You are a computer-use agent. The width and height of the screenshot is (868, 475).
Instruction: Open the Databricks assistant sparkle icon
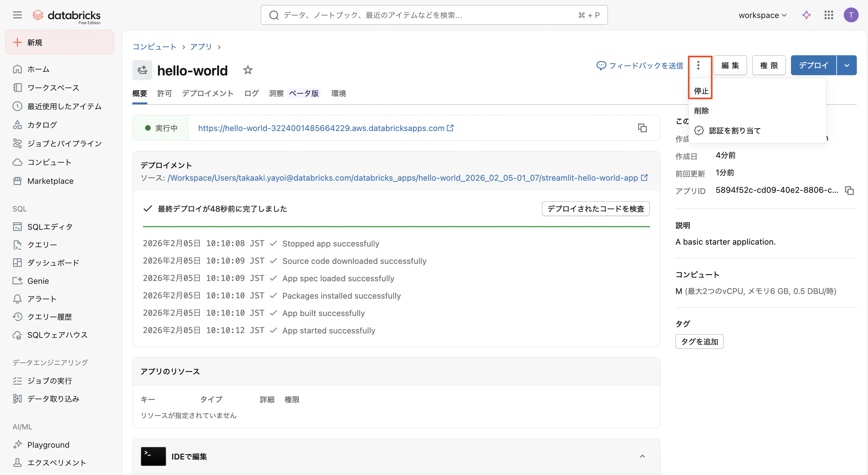[806, 15]
